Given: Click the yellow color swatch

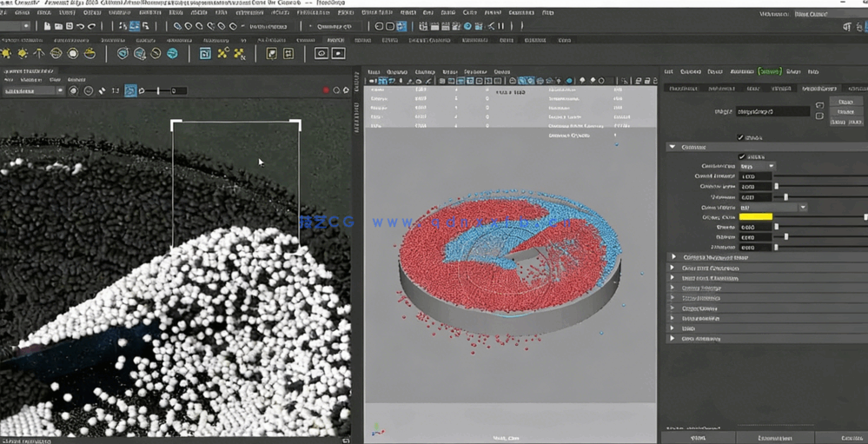Looking at the screenshot, I should (x=755, y=217).
